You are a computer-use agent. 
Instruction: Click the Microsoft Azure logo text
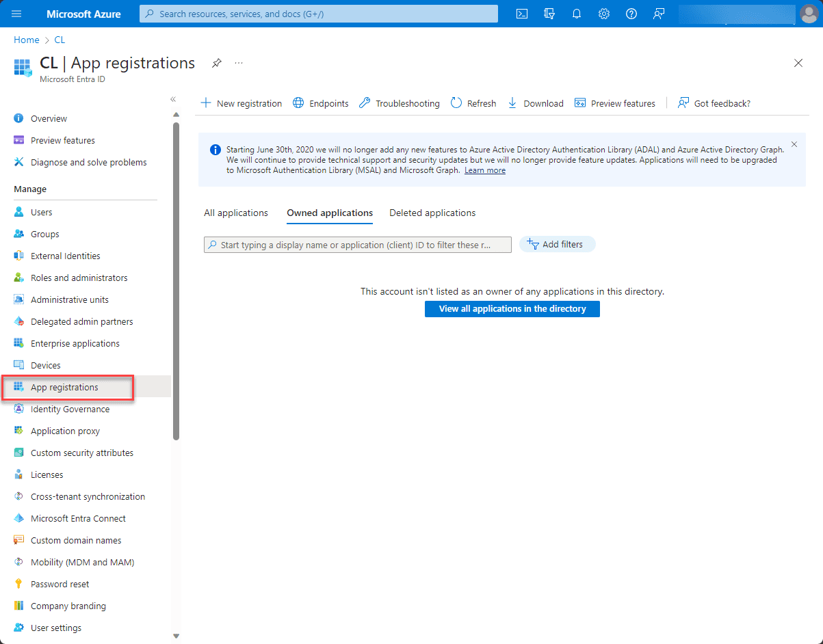click(83, 14)
